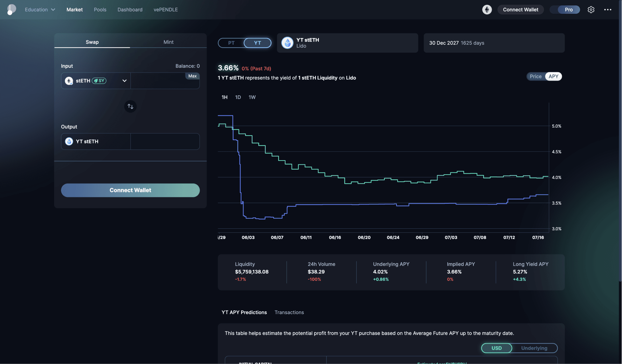Select USD in predictions table toggle
Viewport: 622px width, 364px height.
tap(497, 348)
